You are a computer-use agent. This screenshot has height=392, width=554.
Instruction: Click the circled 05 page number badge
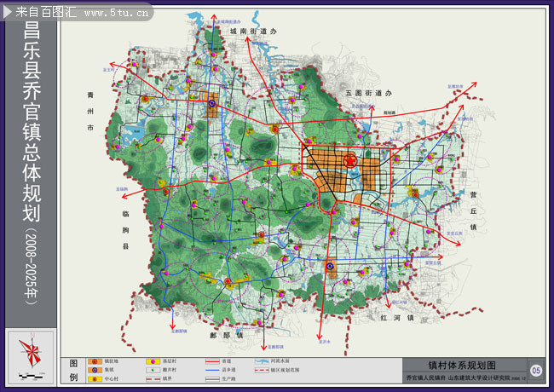(536, 369)
